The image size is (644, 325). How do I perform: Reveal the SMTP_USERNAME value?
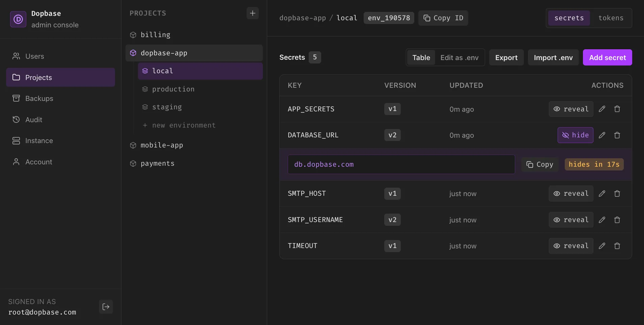571,220
